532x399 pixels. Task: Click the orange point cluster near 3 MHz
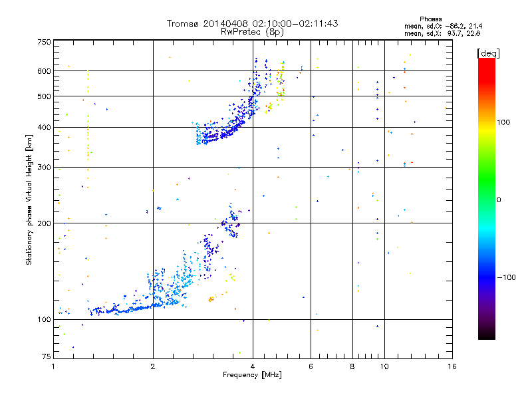pyautogui.click(x=211, y=299)
